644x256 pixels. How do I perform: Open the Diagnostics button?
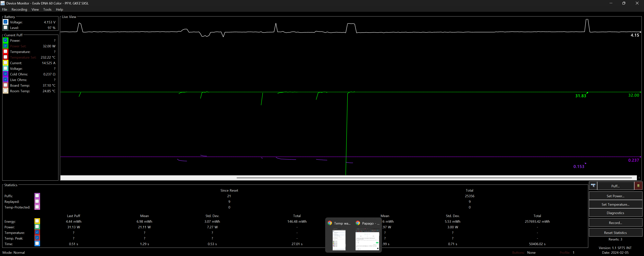pos(615,213)
